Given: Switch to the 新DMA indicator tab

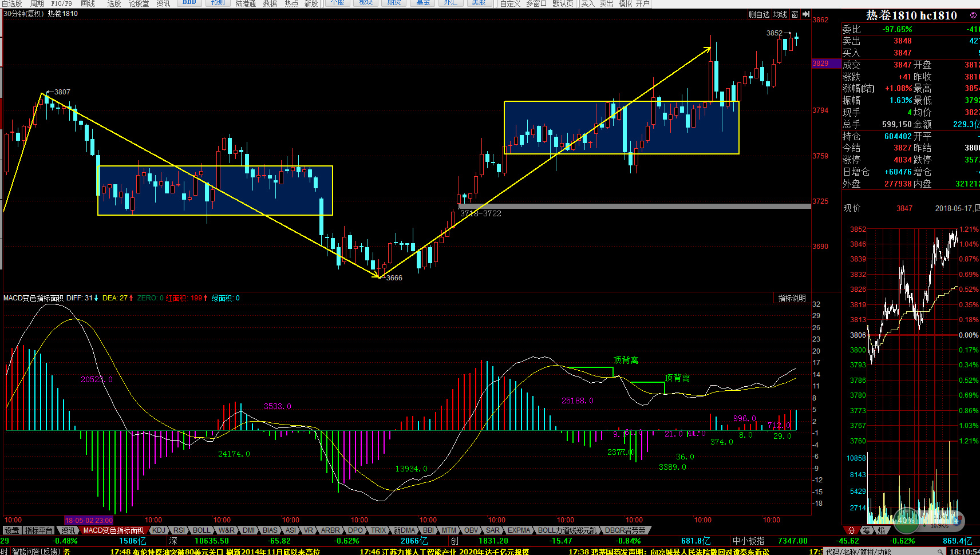Looking at the screenshot, I should (404, 530).
